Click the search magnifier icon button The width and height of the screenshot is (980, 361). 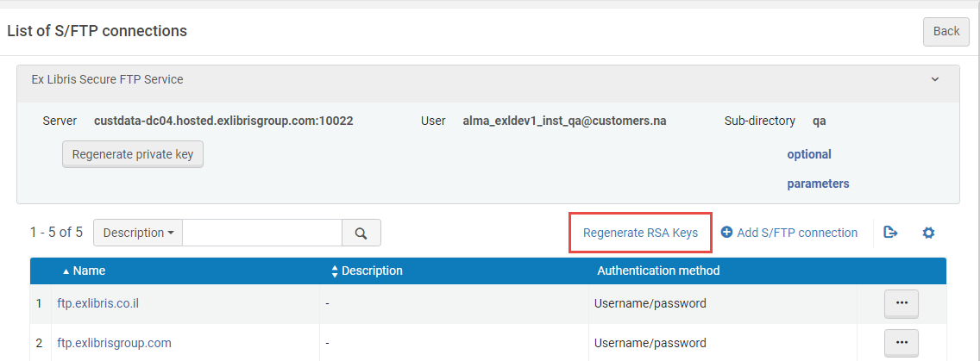(x=361, y=233)
